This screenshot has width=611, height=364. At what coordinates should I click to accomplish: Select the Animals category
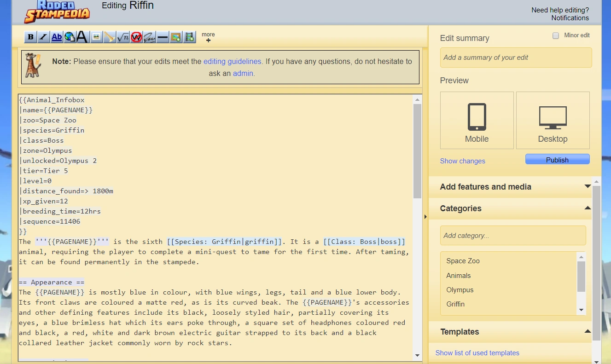(x=459, y=276)
